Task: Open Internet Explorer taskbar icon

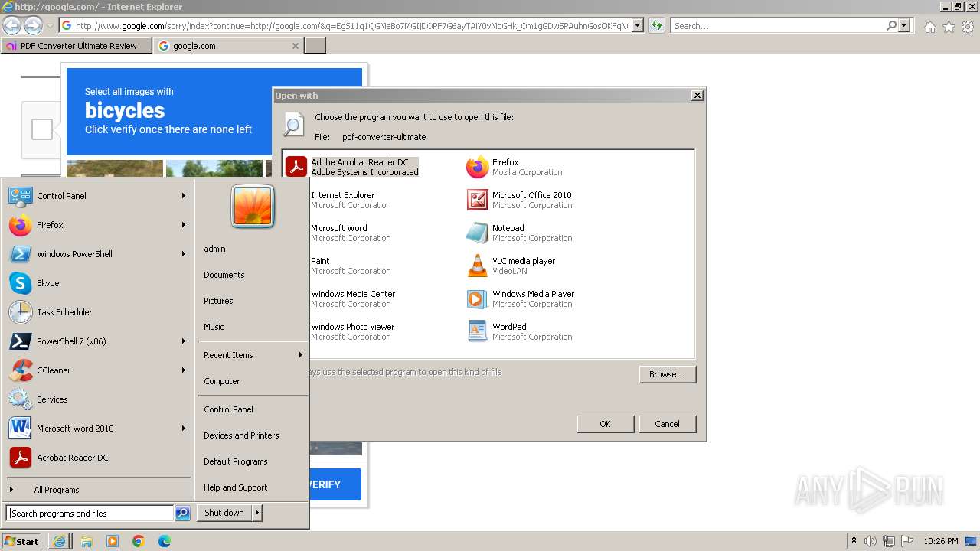Action: [60, 541]
